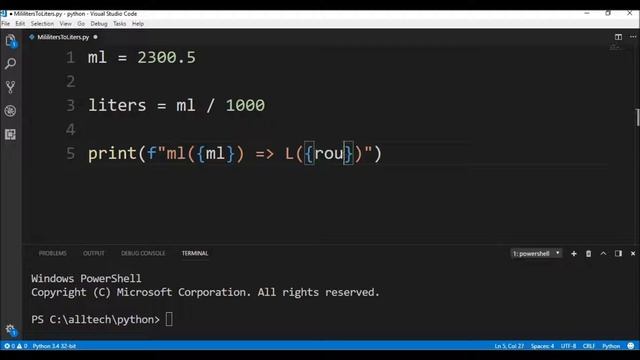
Task: Open the Source Control view icon
Action: point(11,87)
